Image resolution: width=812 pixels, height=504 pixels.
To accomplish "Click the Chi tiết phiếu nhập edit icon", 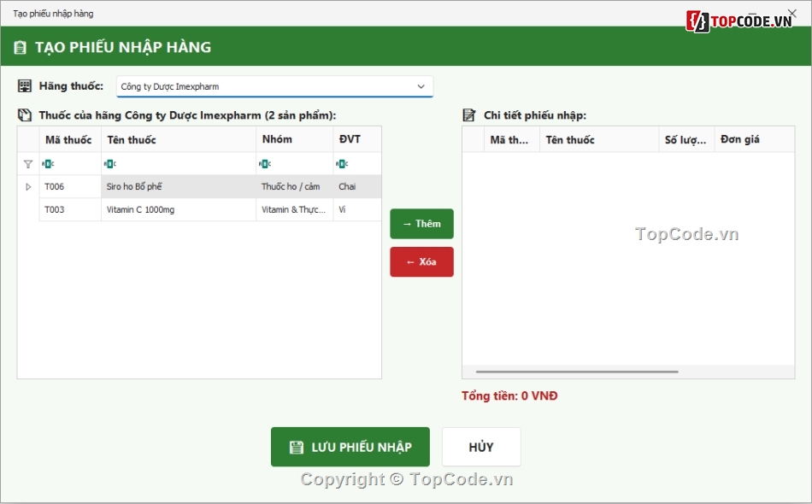I will (x=469, y=114).
